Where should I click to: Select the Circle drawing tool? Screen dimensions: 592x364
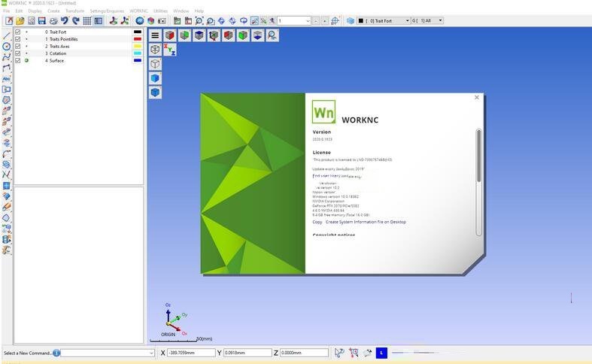(x=7, y=47)
